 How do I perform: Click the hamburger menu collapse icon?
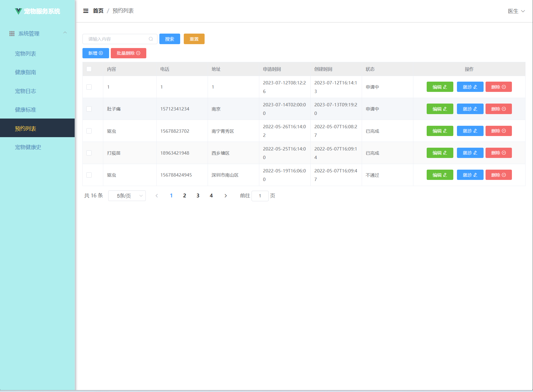86,11
